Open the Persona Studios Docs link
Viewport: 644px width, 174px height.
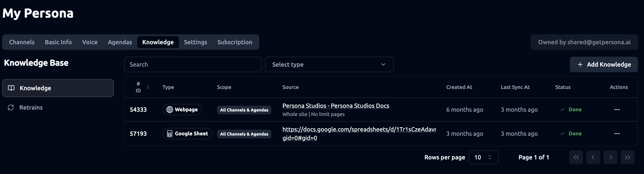(x=336, y=106)
